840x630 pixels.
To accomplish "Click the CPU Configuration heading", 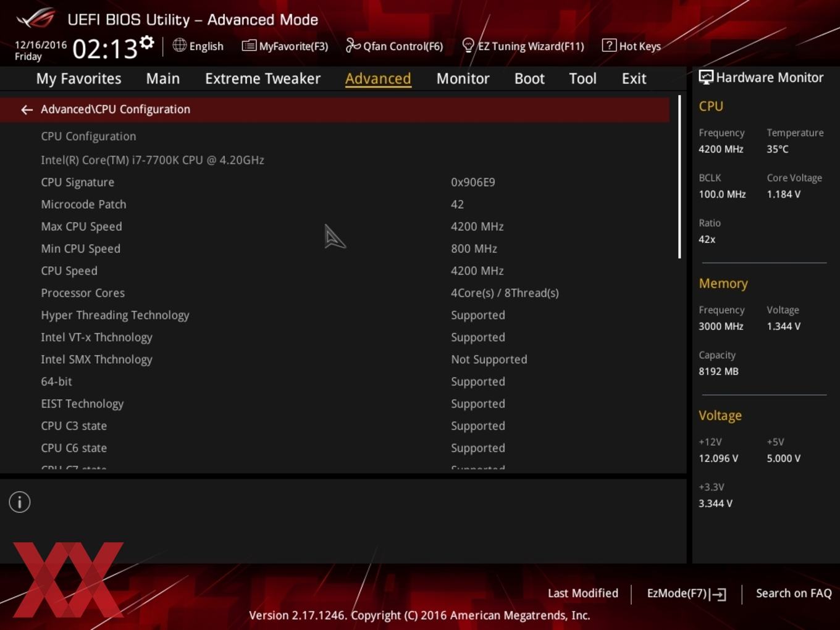I will pyautogui.click(x=88, y=136).
